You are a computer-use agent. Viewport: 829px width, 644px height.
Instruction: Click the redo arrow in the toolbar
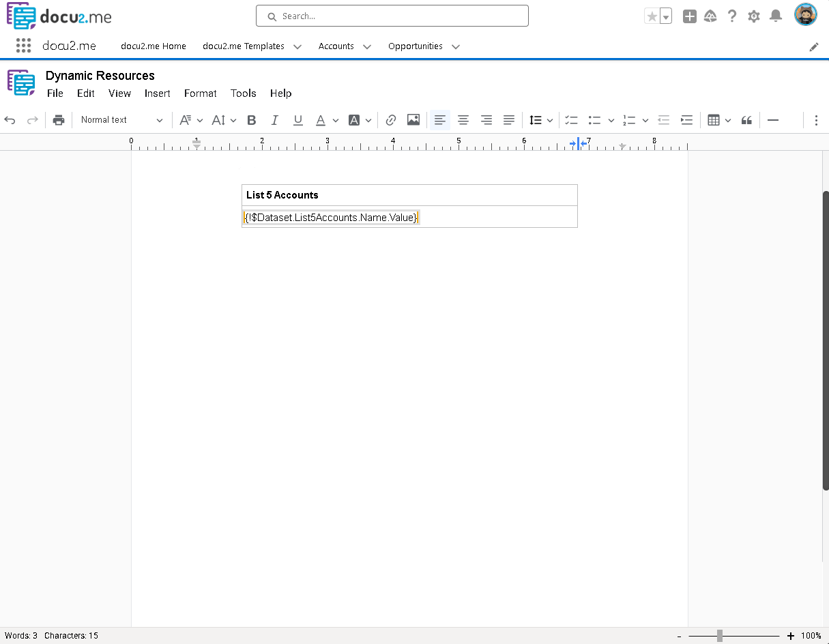click(32, 120)
